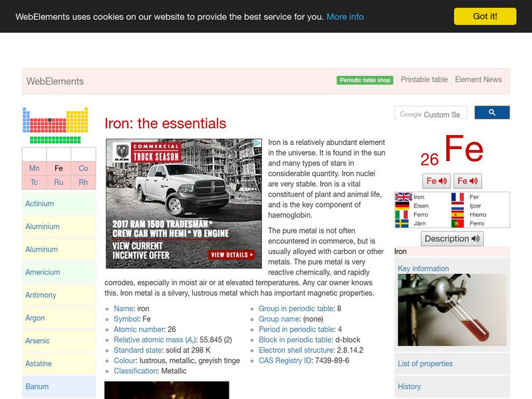Click the Iron: the essentials heading
The image size is (532, 399).
[x=165, y=124]
